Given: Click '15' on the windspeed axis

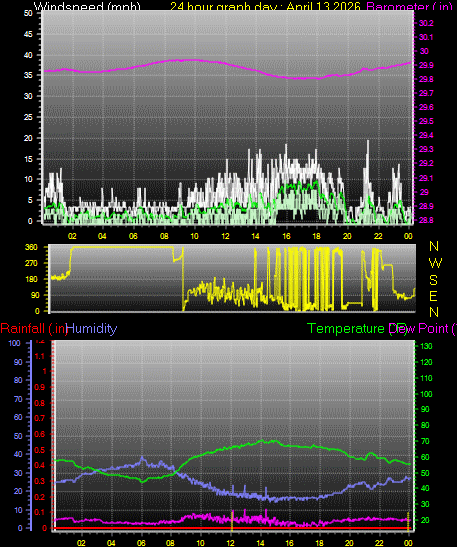Looking at the screenshot, I should click(28, 159).
